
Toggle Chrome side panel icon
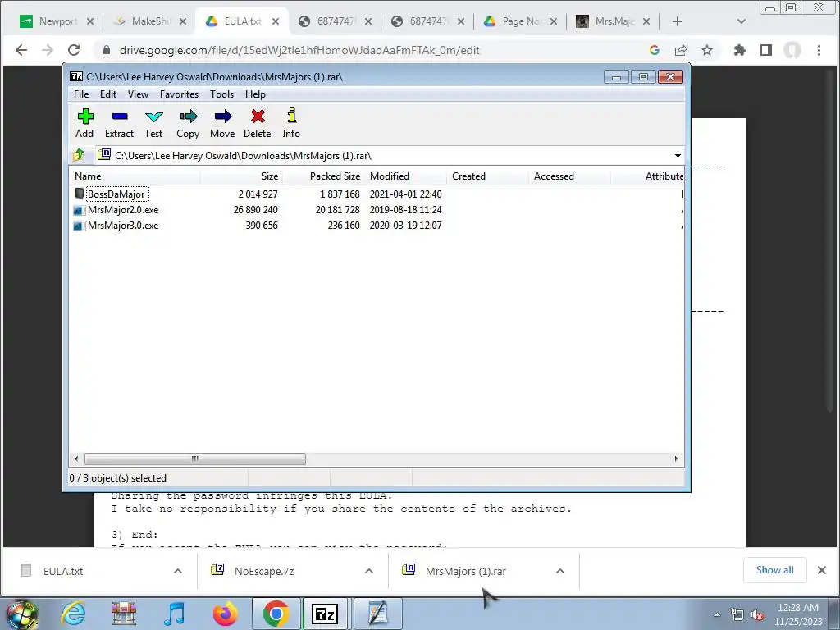coord(766,50)
